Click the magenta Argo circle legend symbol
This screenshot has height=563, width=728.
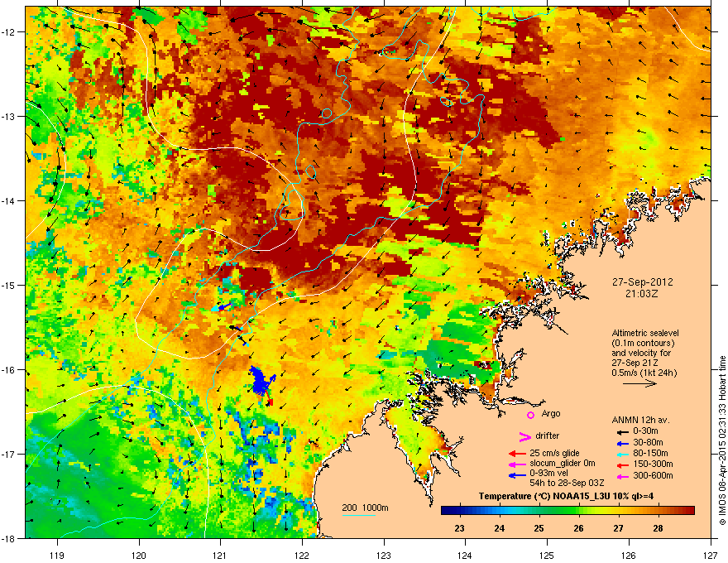(x=530, y=415)
